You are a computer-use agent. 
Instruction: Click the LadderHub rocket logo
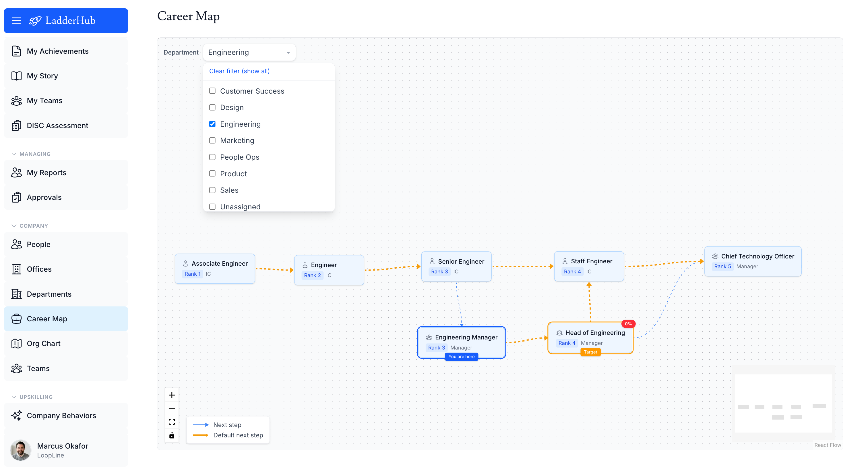tap(35, 21)
